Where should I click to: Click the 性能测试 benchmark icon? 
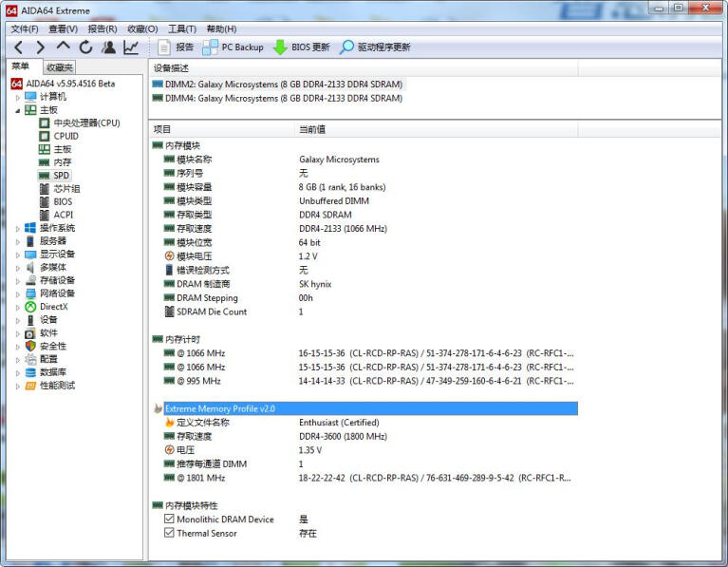coord(30,386)
